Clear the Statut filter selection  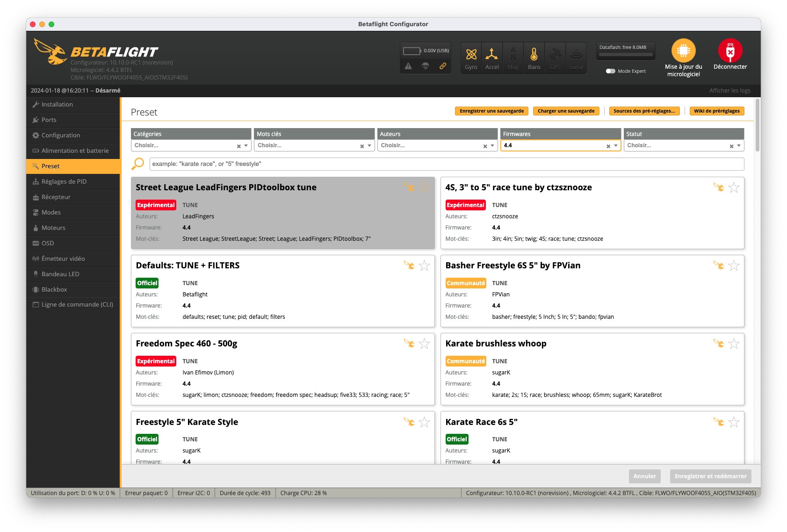click(731, 146)
